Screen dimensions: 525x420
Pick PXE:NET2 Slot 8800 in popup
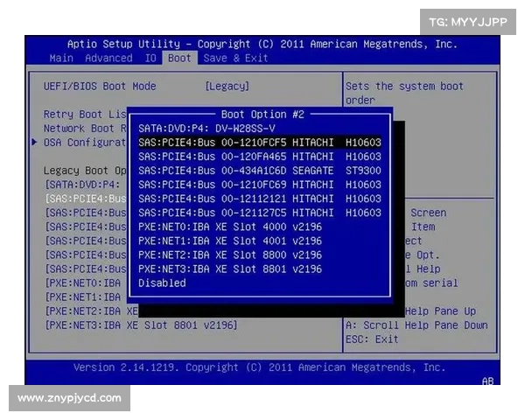click(x=230, y=255)
